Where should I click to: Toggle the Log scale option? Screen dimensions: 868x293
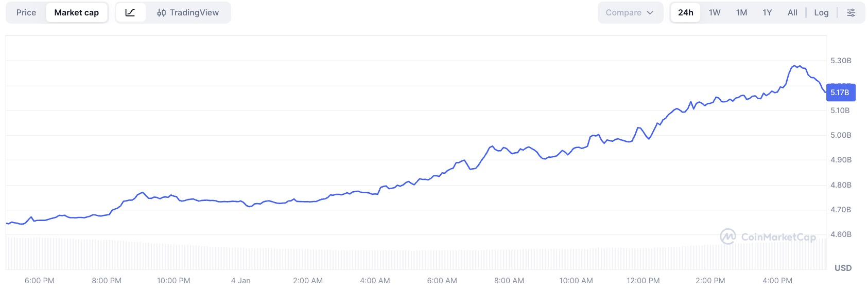(821, 13)
